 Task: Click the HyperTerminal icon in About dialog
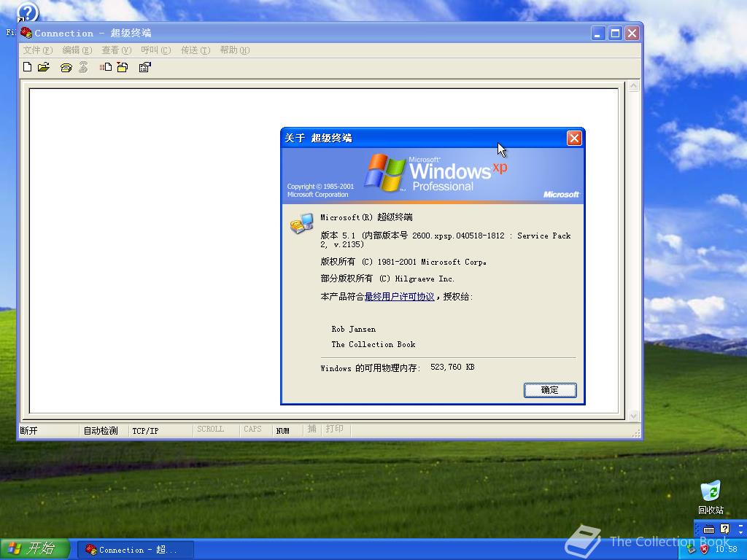click(301, 223)
